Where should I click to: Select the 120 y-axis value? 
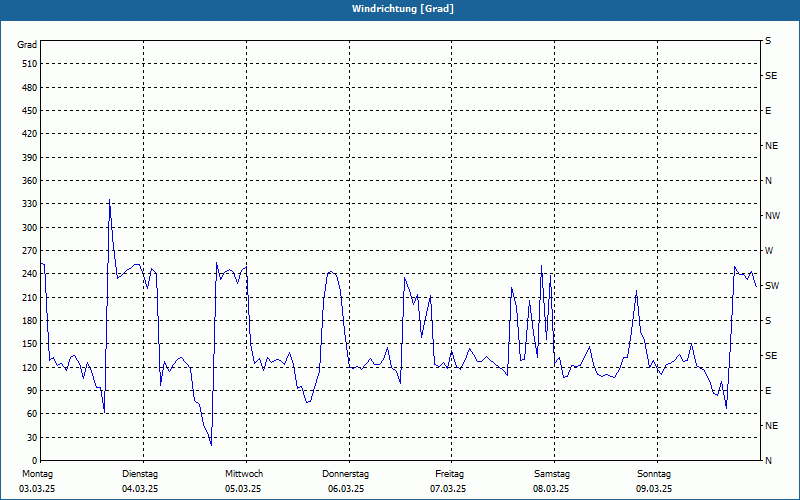[x=30, y=367]
